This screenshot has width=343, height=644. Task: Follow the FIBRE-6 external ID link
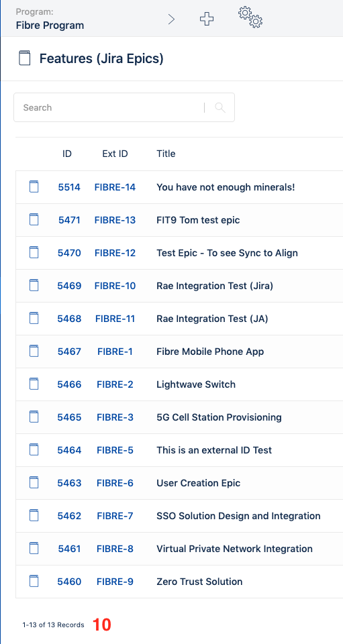click(x=115, y=483)
